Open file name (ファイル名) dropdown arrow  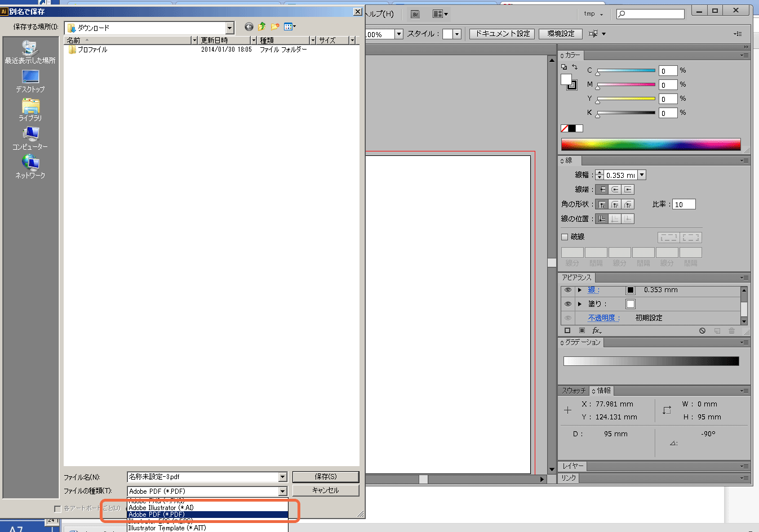pyautogui.click(x=283, y=477)
